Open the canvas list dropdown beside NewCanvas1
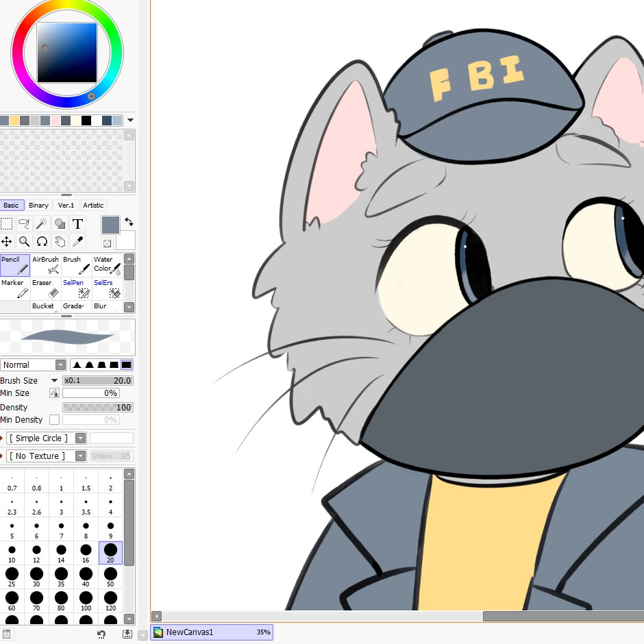 (x=143, y=635)
